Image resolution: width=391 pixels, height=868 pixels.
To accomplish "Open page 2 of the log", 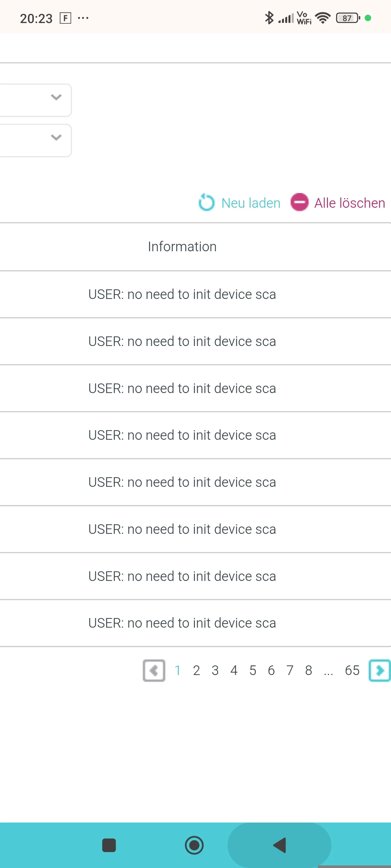I will click(196, 671).
